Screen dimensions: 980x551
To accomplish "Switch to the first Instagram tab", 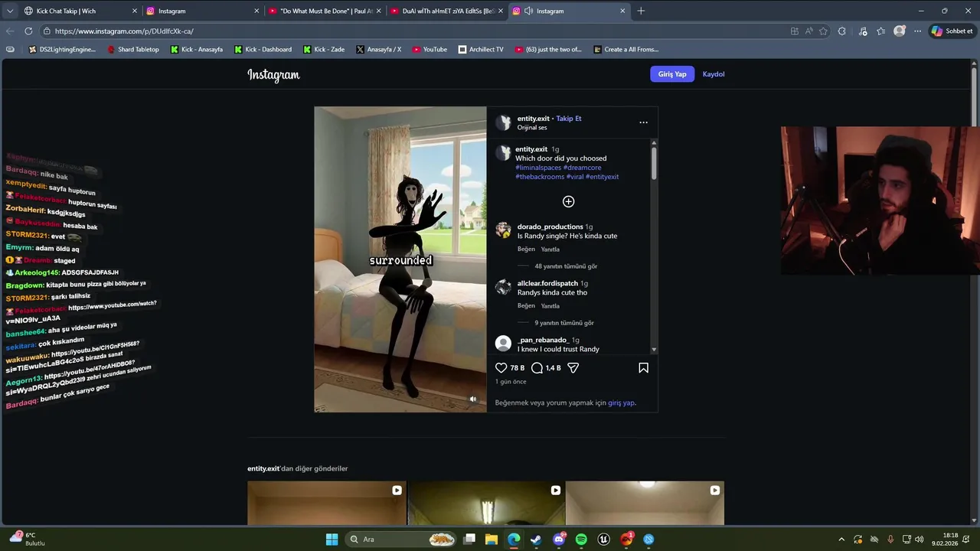I will (202, 11).
